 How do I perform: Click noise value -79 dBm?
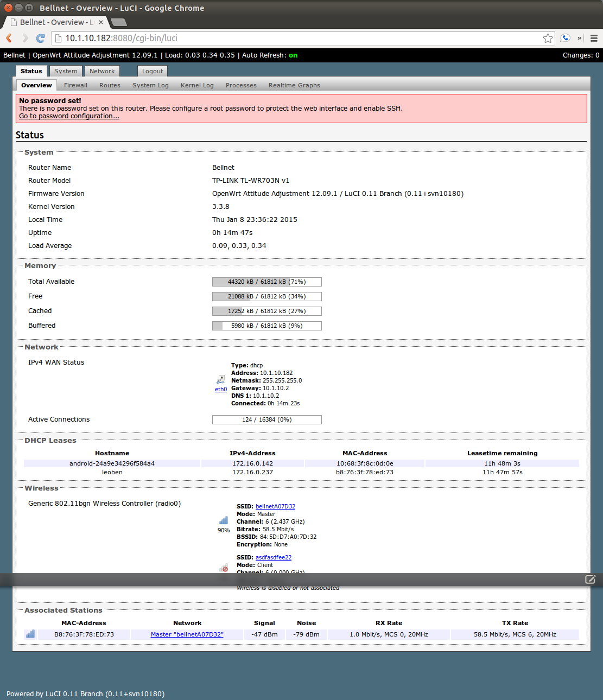coord(306,634)
